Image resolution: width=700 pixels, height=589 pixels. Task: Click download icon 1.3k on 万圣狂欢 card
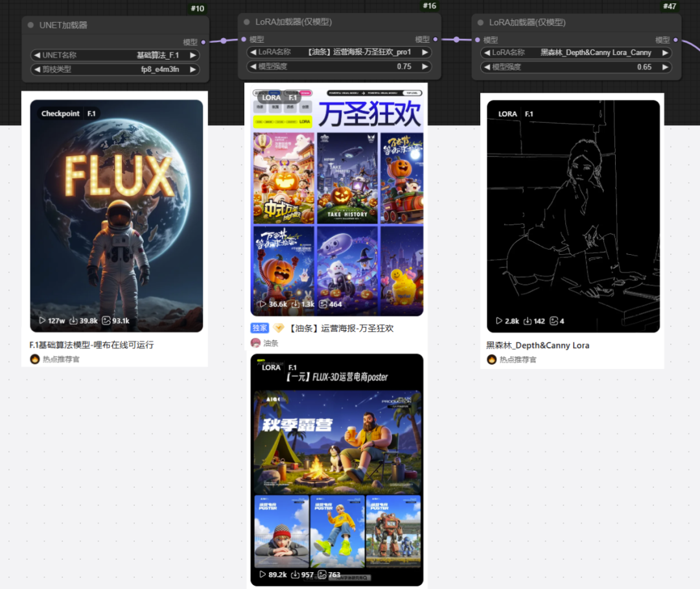(x=296, y=304)
